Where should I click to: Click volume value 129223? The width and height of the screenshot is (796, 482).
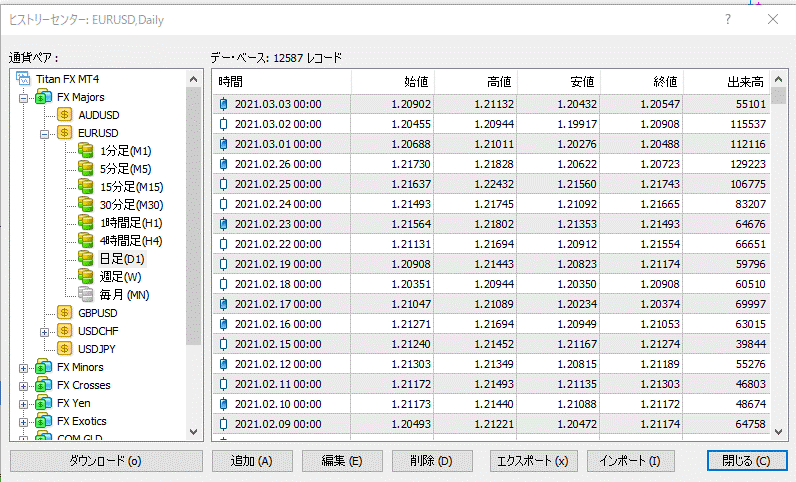(x=748, y=164)
